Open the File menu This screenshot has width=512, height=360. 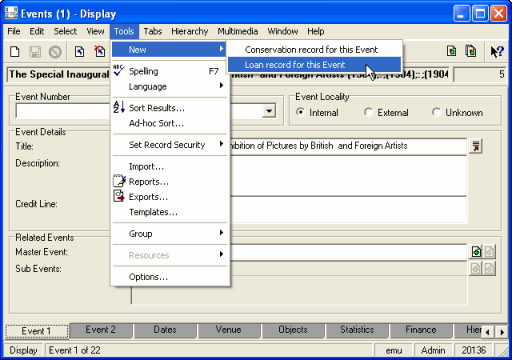[14, 31]
